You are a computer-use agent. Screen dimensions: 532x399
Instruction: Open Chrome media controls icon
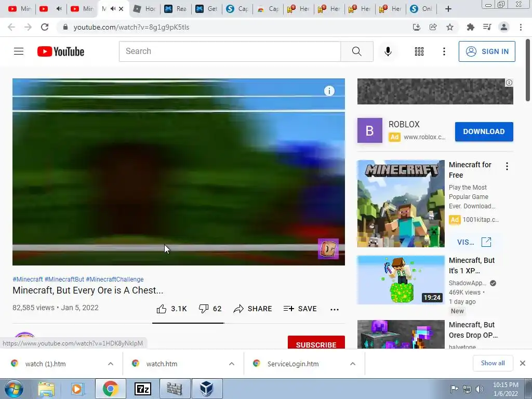(x=487, y=27)
